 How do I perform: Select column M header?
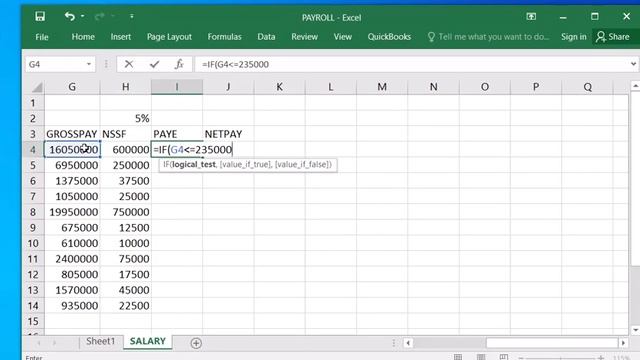click(x=382, y=87)
